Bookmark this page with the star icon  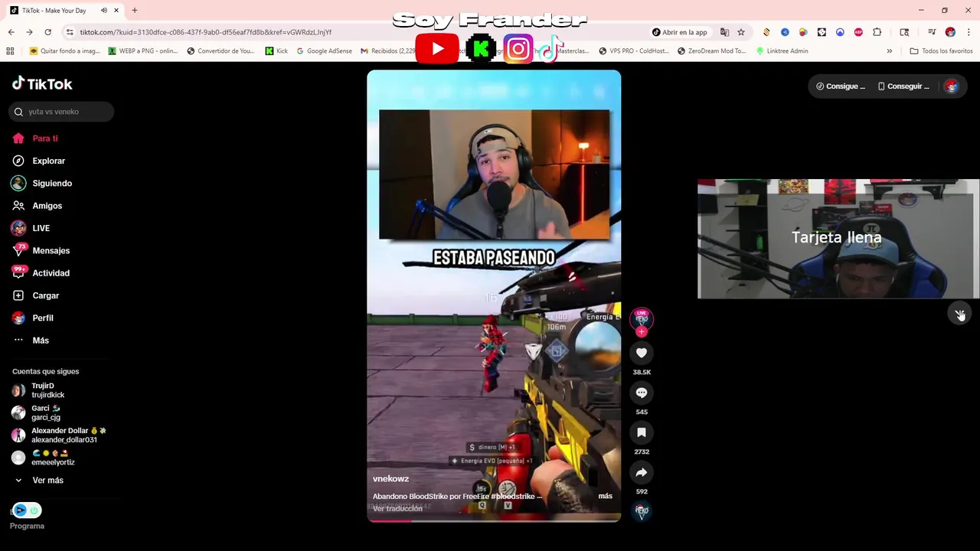pyautogui.click(x=741, y=32)
